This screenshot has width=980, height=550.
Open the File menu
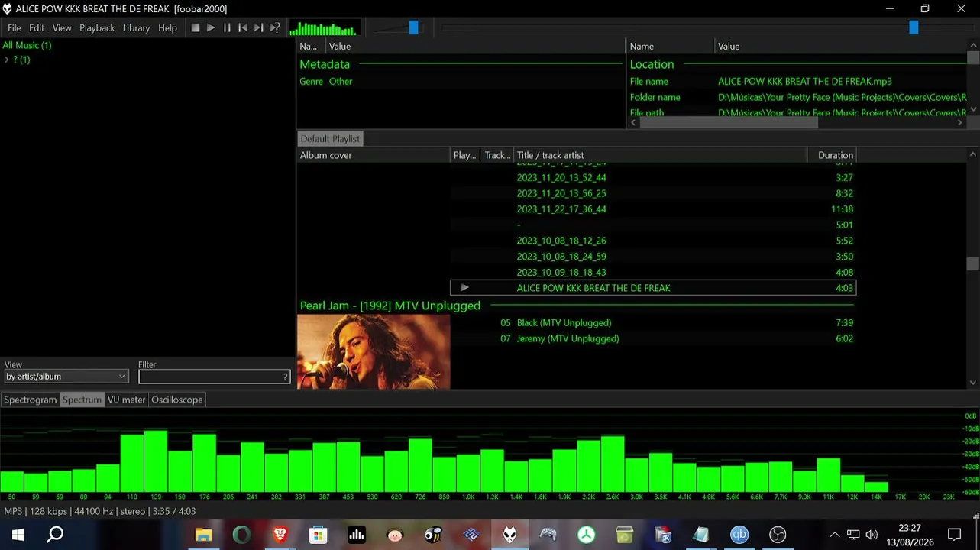[15, 28]
